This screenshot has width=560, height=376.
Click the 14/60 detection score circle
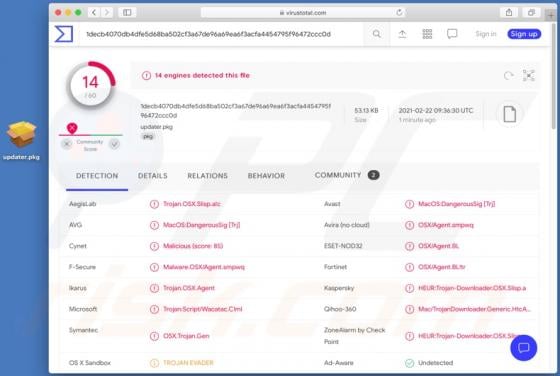91,86
